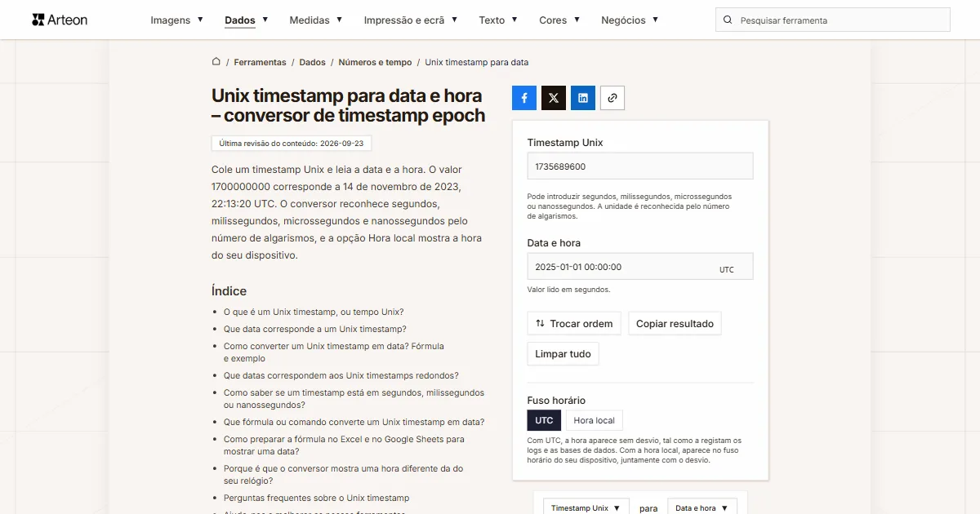Viewport: 980px width, 514px height.
Task: Click the 'Fuso horário' label
Action: click(556, 400)
